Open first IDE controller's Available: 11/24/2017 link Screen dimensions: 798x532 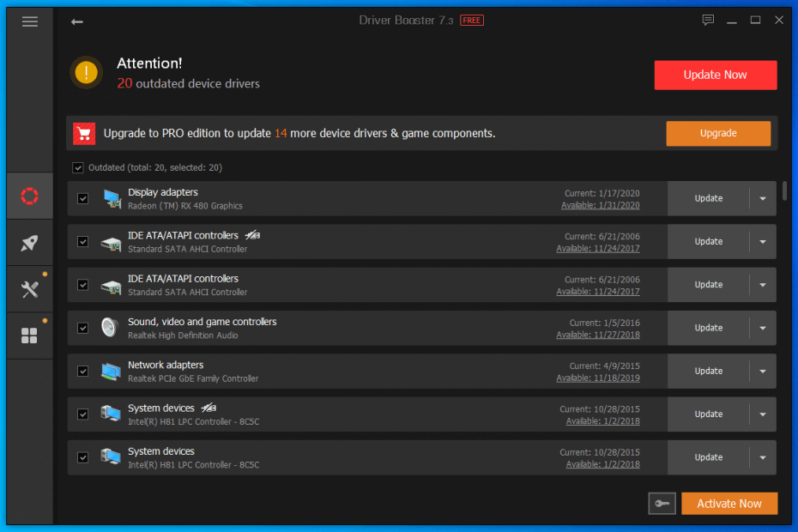(x=598, y=249)
